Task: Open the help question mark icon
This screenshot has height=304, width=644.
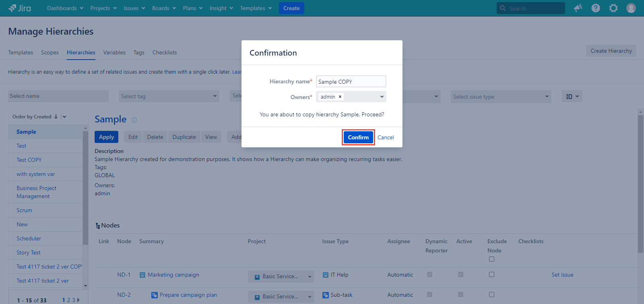Action: (596, 8)
